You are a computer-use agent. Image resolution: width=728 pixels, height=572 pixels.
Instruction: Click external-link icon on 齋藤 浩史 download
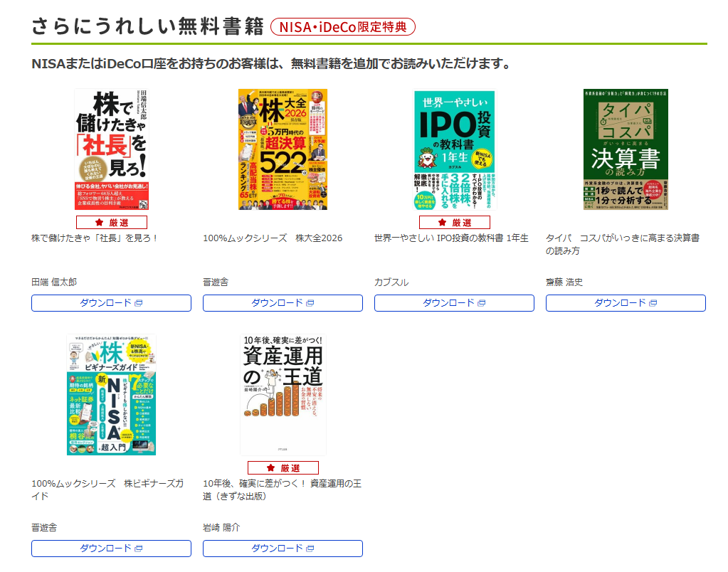[x=653, y=303]
